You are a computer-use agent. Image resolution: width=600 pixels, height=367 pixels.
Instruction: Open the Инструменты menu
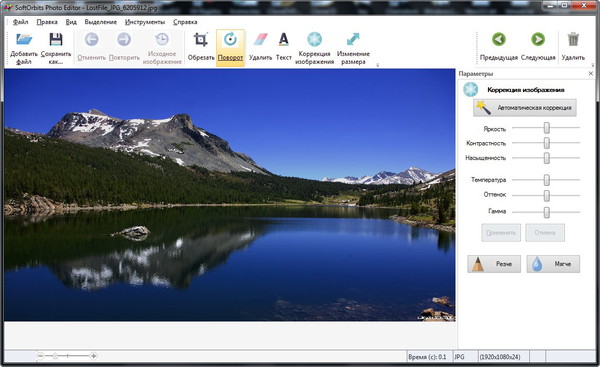(x=145, y=22)
